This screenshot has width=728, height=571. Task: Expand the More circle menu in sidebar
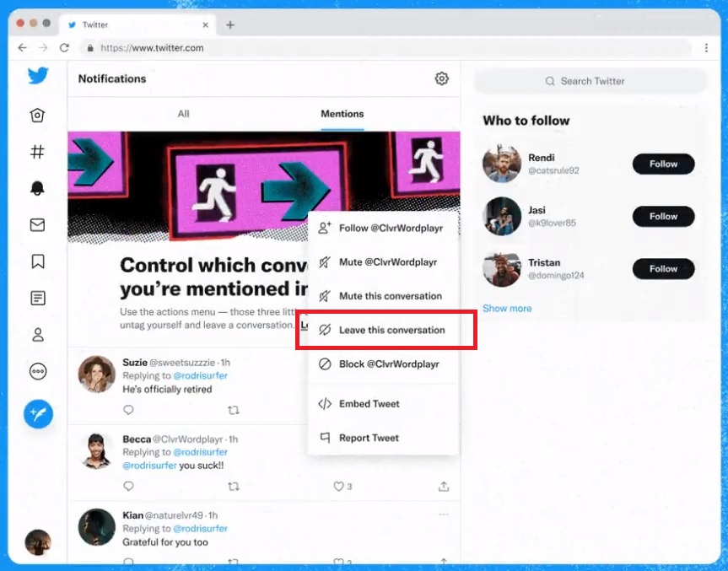click(37, 371)
